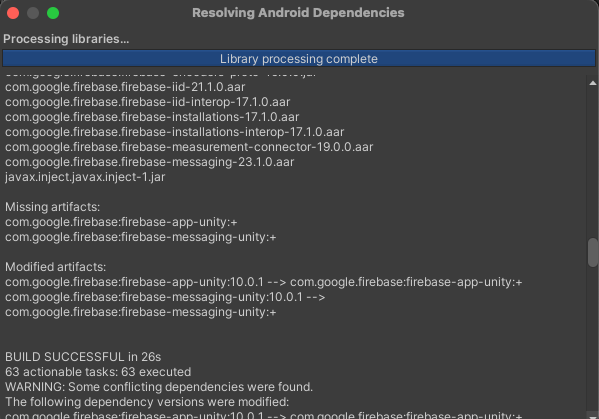Click the 'Library processing complete' progress bar
The height and width of the screenshot is (419, 599).
299,58
